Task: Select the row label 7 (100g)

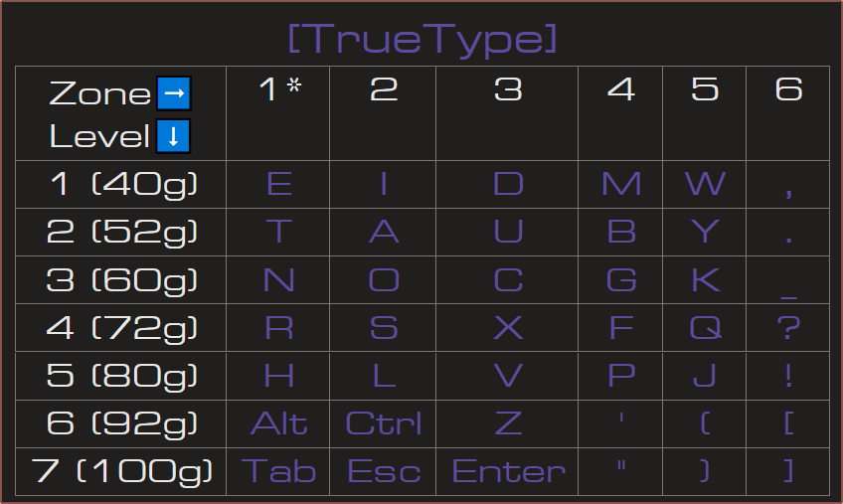Action: pos(121,472)
